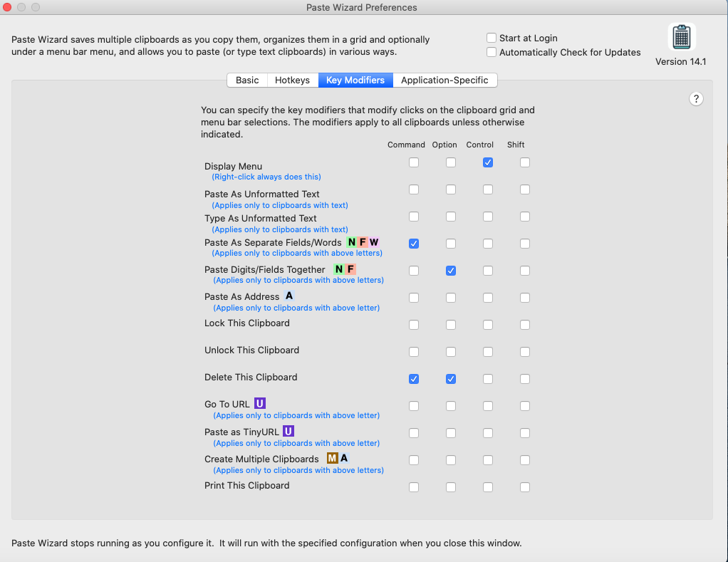This screenshot has width=728, height=562.
Task: Switch to the Basic tab
Action: [247, 80]
